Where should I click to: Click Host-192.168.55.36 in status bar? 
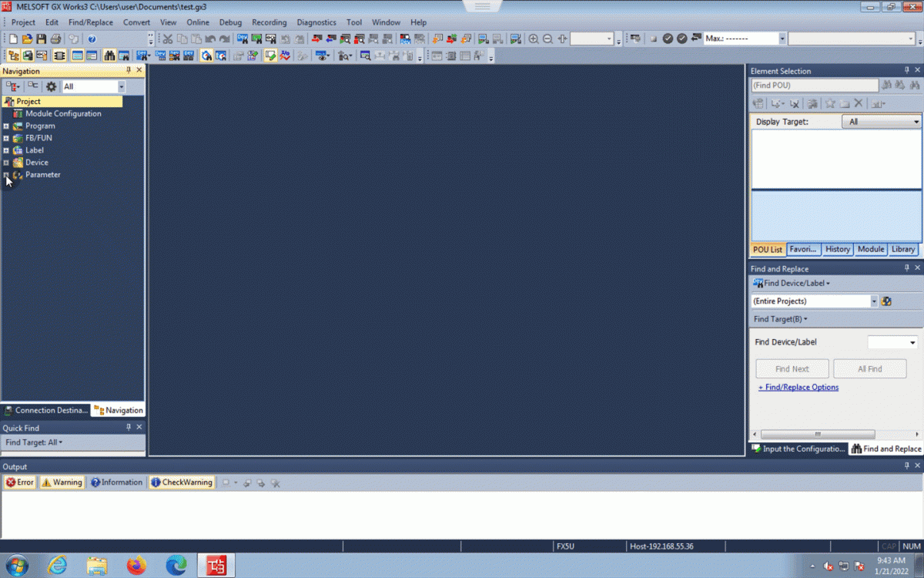pos(661,546)
